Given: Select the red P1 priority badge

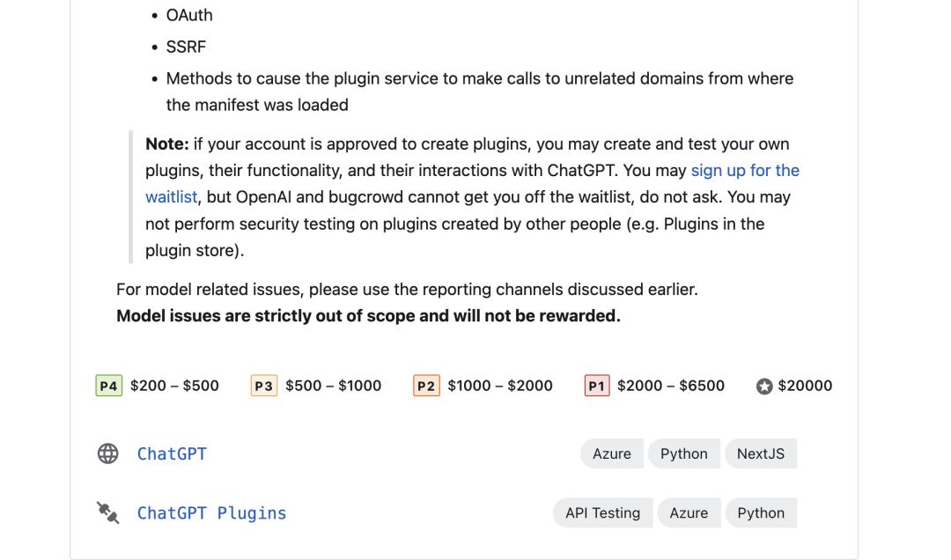Looking at the screenshot, I should click(597, 386).
